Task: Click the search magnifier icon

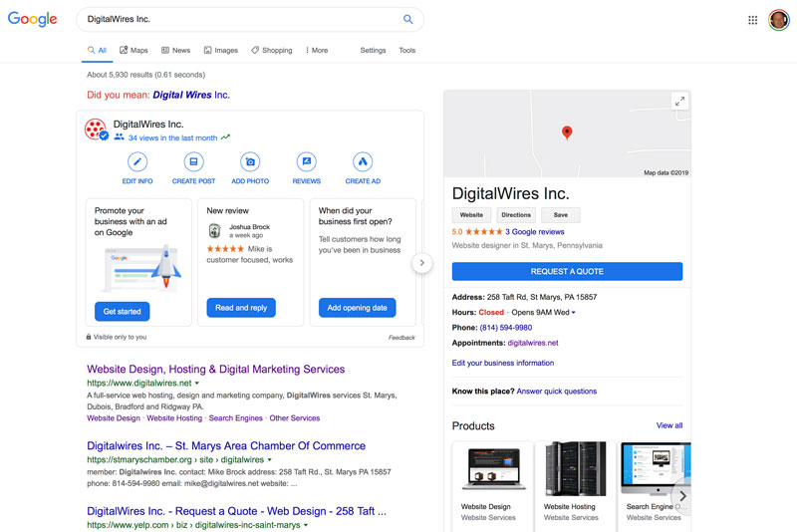Action: (x=407, y=19)
